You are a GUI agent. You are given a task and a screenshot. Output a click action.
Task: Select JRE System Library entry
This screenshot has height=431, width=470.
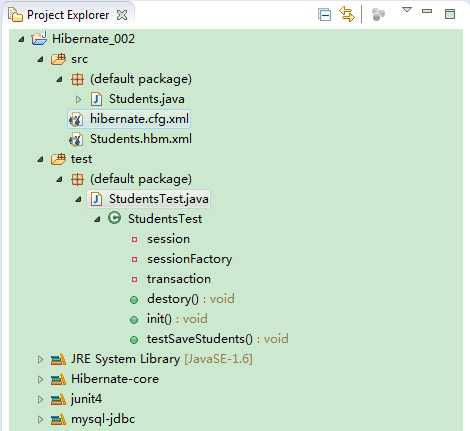point(162,359)
